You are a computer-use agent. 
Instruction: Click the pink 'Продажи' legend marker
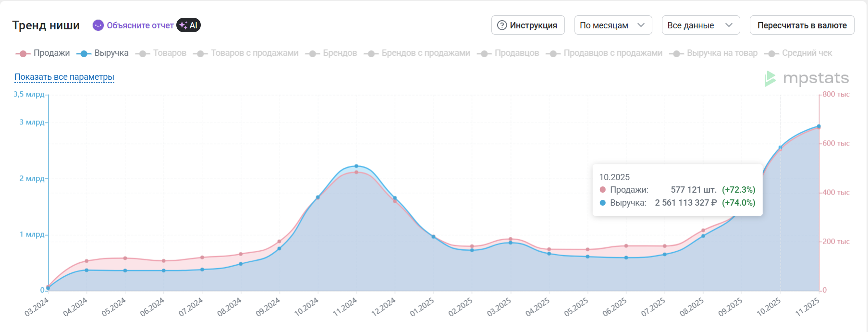pyautogui.click(x=23, y=53)
